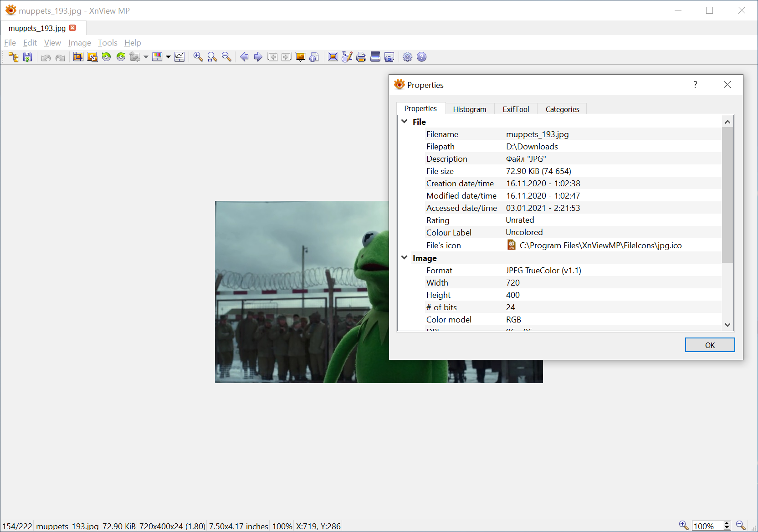Switch to the Histogram tab
Viewport: 758px width, 532px height.
[x=469, y=109]
